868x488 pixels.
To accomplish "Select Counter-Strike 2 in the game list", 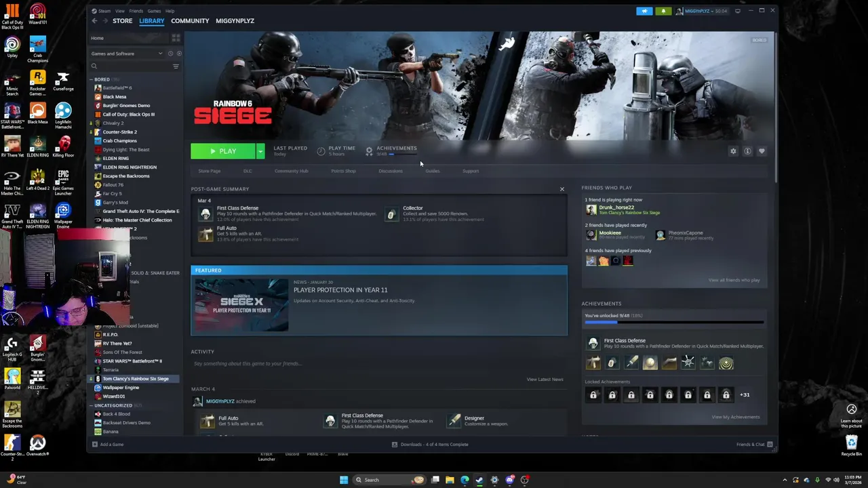I will click(x=119, y=132).
